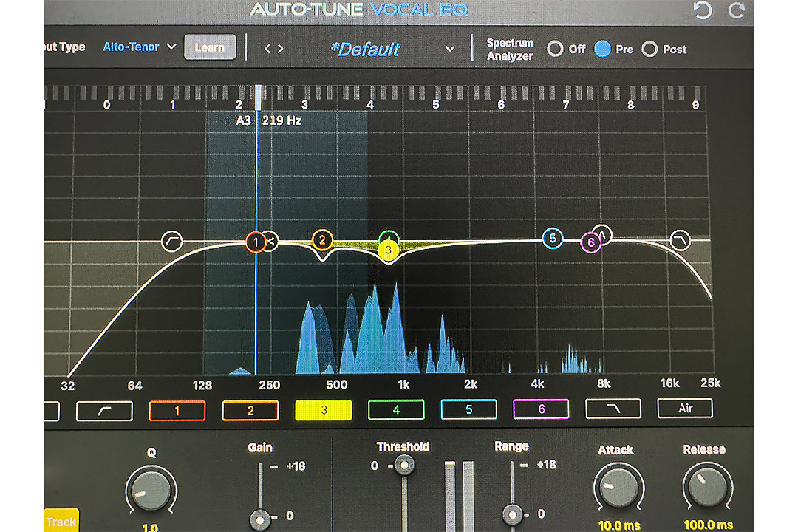
Task: Click the Threshold slider handle
Action: coord(405,465)
